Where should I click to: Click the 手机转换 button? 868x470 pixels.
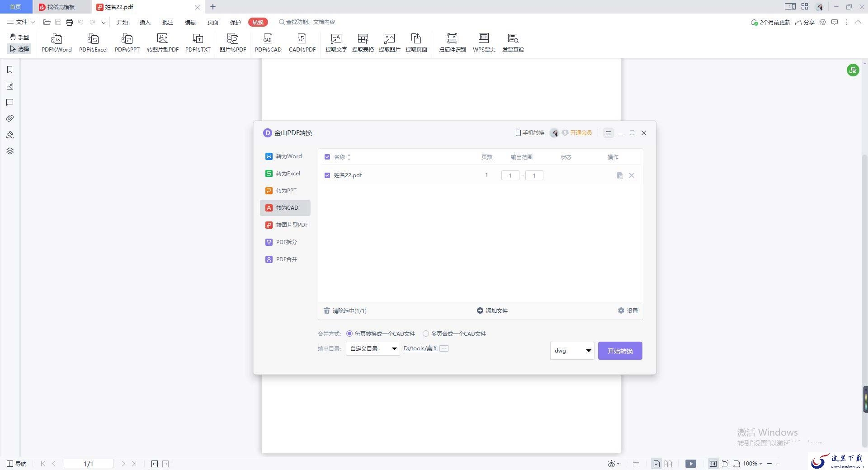point(530,133)
